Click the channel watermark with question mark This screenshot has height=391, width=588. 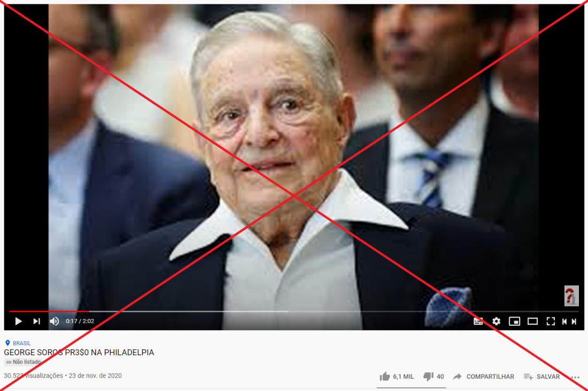click(x=571, y=296)
